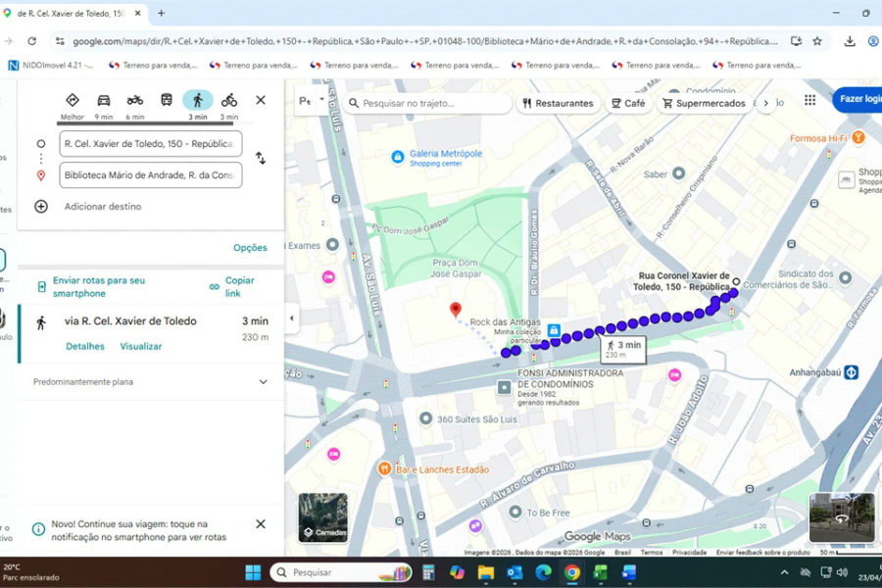Viewport: 882px width, 588px height.
Task: Filter by Restaurantes chip
Action: click(558, 104)
